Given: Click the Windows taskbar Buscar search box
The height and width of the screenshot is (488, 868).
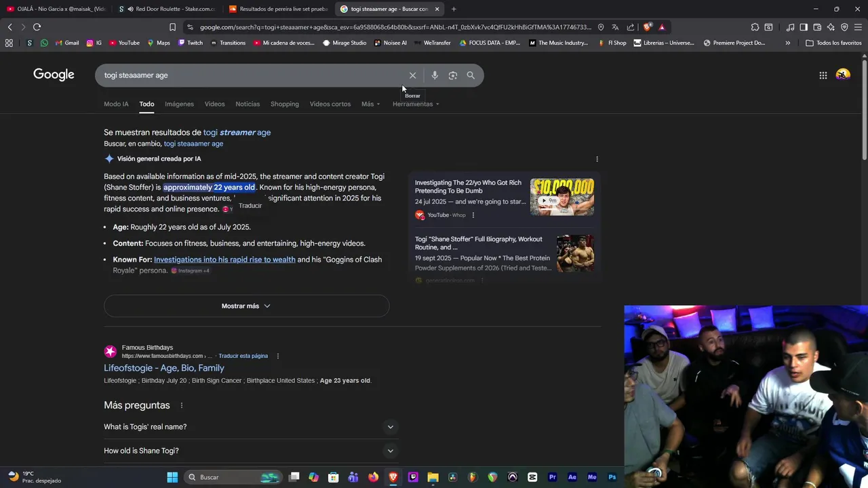Looking at the screenshot, I should tap(234, 477).
